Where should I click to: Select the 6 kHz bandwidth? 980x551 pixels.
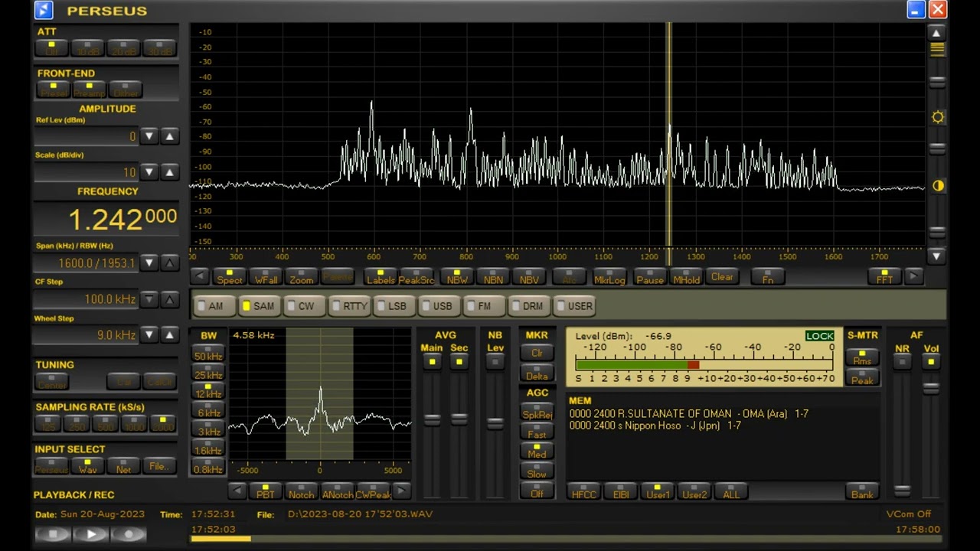point(207,412)
